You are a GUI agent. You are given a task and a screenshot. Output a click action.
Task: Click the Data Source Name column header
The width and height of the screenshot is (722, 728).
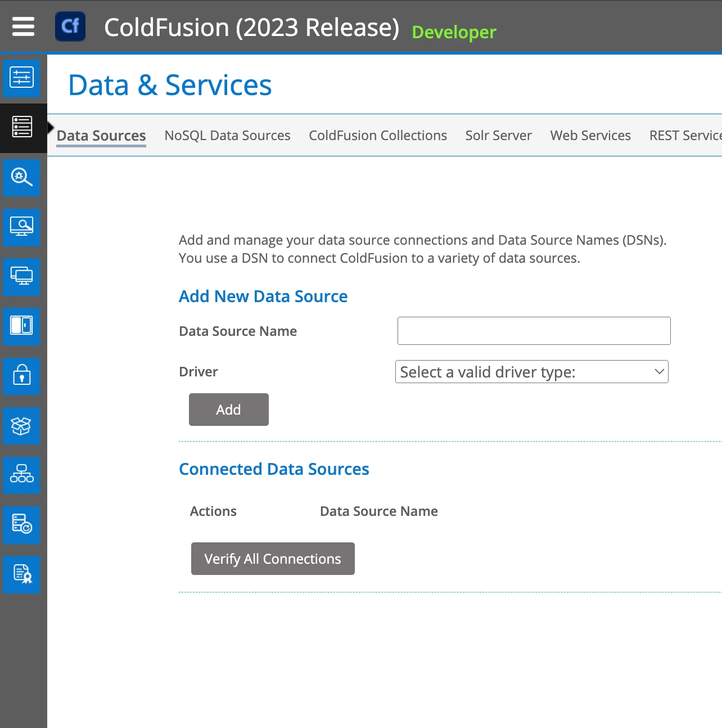point(378,511)
